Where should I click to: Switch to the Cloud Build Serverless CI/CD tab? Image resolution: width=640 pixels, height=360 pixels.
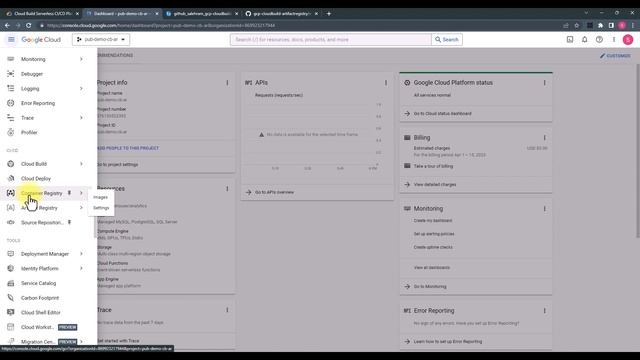coord(42,13)
